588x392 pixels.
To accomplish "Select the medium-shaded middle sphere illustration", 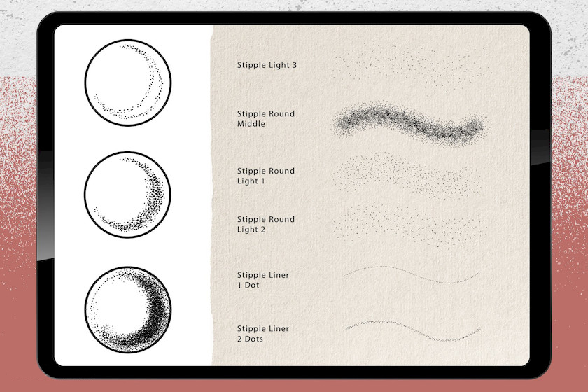I will click(x=127, y=193).
